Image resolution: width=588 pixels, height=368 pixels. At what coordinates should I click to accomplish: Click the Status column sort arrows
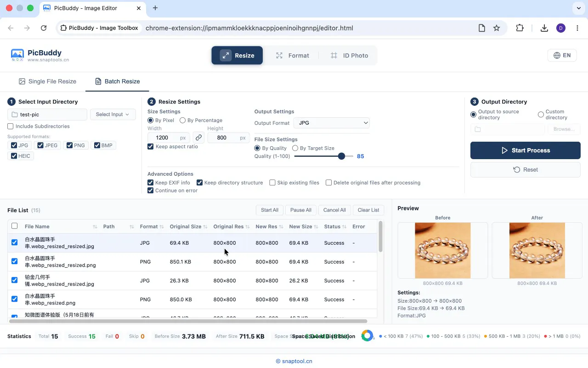coord(345,227)
